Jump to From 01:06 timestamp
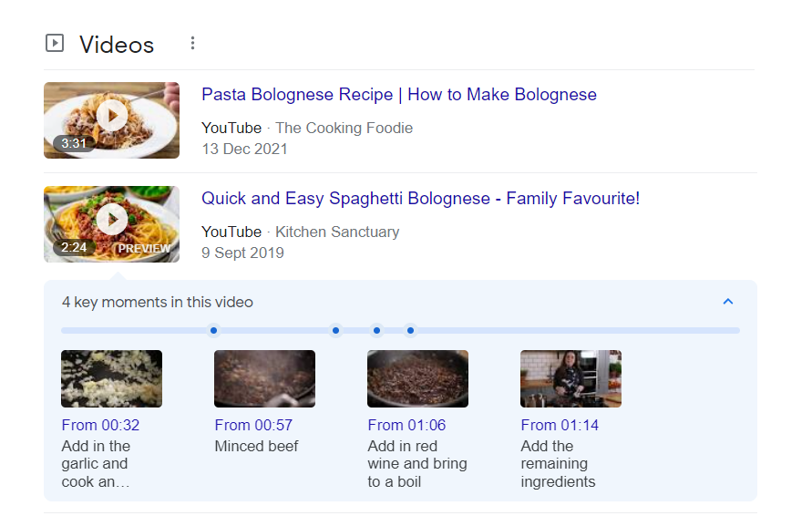 pos(406,425)
